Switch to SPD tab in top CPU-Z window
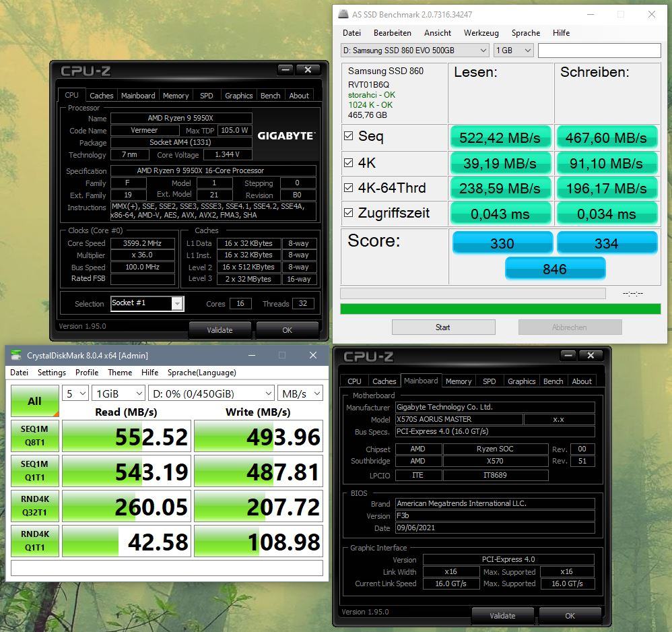The width and height of the screenshot is (672, 632). [207, 96]
